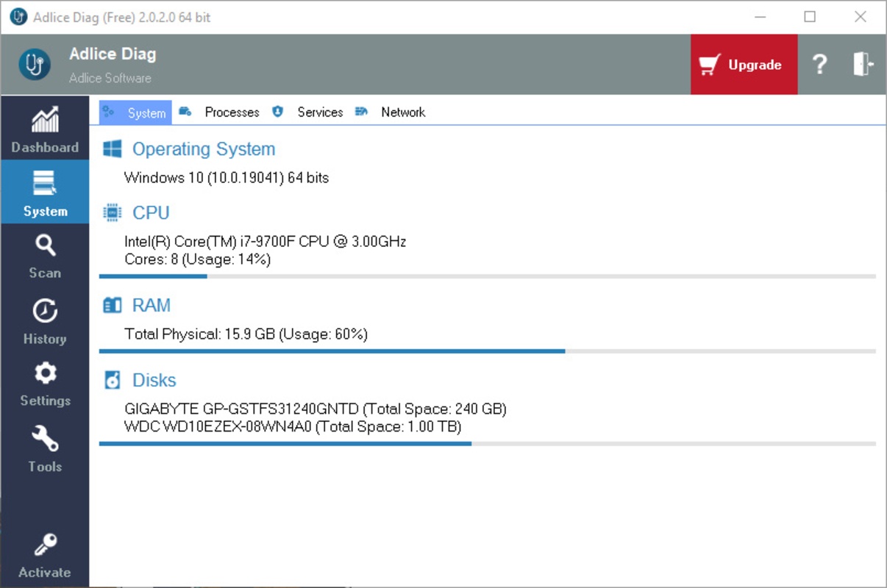Select the System tab

click(x=135, y=112)
